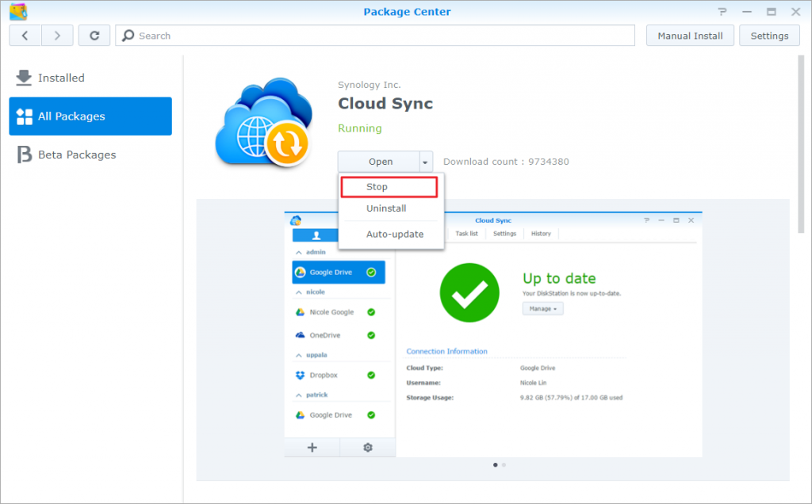812x504 pixels.
Task: Click the B icon beside Beta Packages
Action: point(22,155)
